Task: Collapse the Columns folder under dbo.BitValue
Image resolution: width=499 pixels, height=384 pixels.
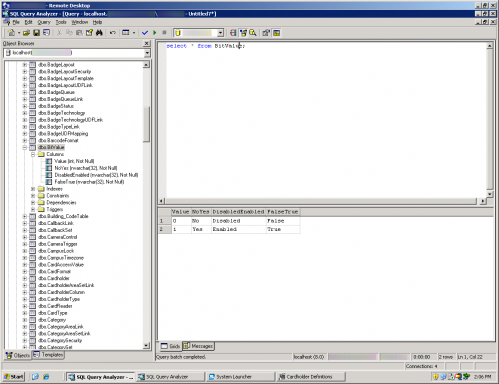Action: [x=33, y=154]
